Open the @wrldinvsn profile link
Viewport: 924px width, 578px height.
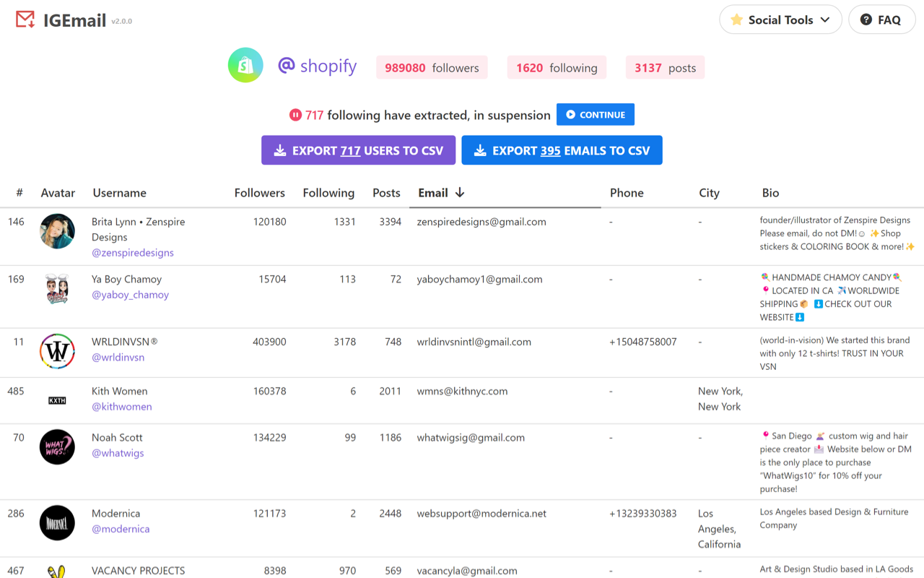[x=118, y=358]
